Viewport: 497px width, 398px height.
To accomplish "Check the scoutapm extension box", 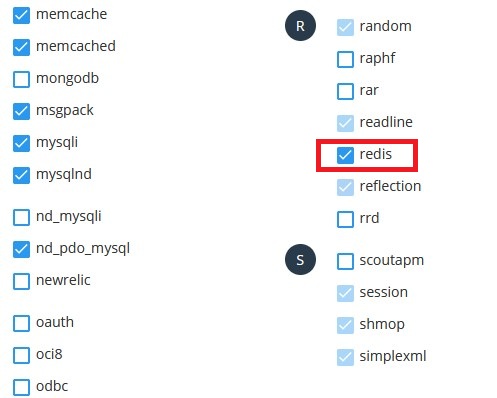I will pos(345,261).
